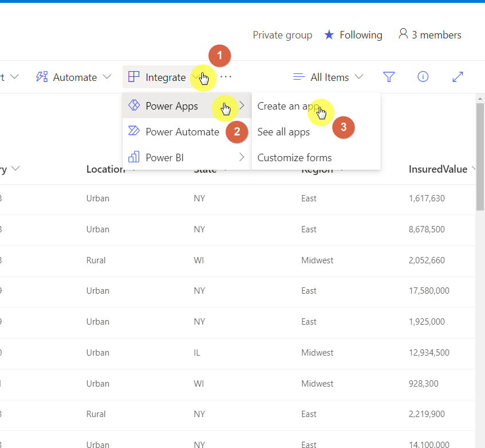485x448 pixels.
Task: Click the Power BI chart icon
Action: point(134,157)
